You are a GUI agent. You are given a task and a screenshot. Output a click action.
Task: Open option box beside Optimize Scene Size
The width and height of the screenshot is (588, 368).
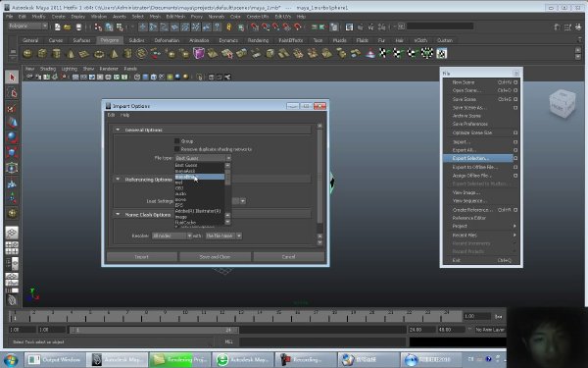[x=515, y=132]
